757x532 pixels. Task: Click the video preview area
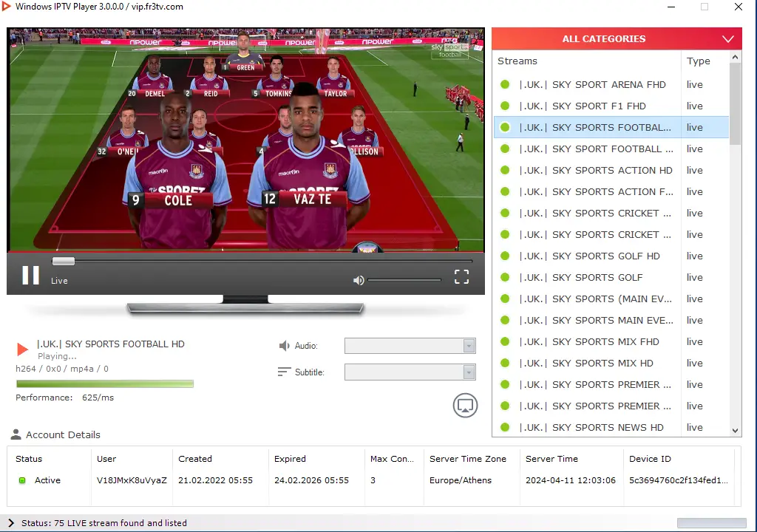[245, 140]
